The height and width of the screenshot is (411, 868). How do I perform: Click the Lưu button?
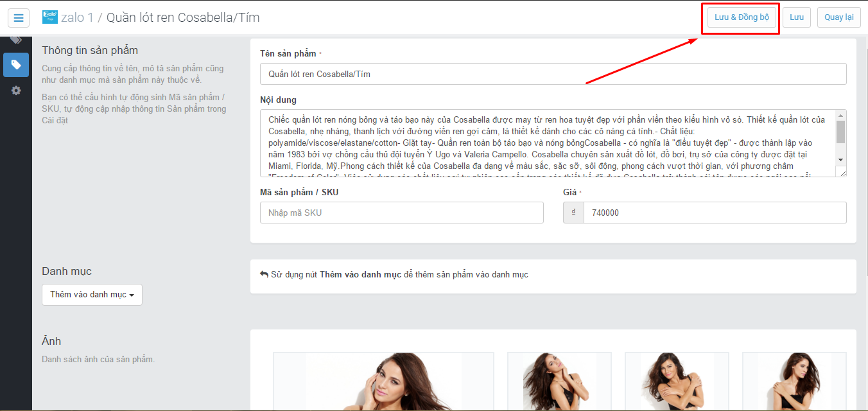click(x=797, y=17)
